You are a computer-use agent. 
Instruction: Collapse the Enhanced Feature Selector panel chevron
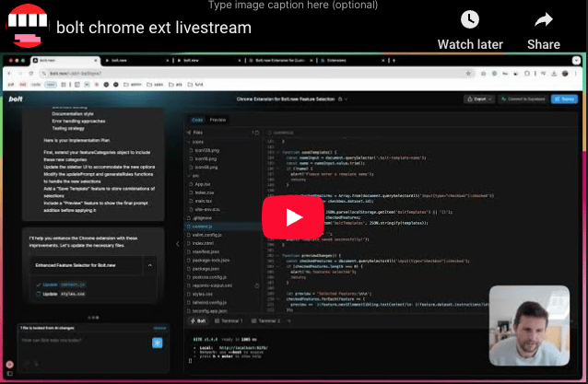coord(150,265)
